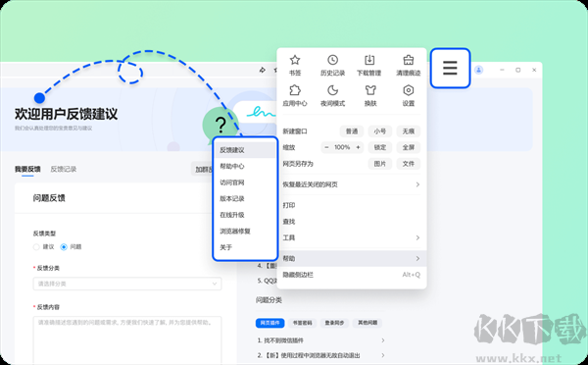Viewport: 588px width, 365px height.
Task: Select the 网页插件 category tag
Action: coord(270,323)
